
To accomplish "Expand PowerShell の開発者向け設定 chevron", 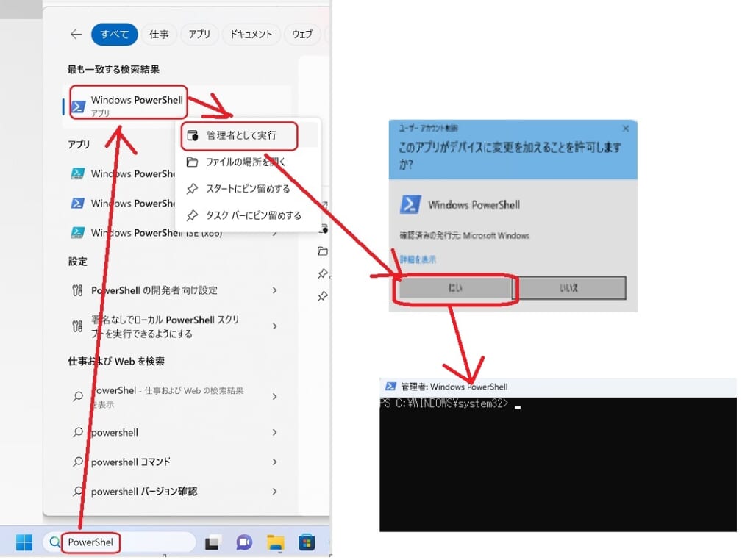I will (x=274, y=290).
